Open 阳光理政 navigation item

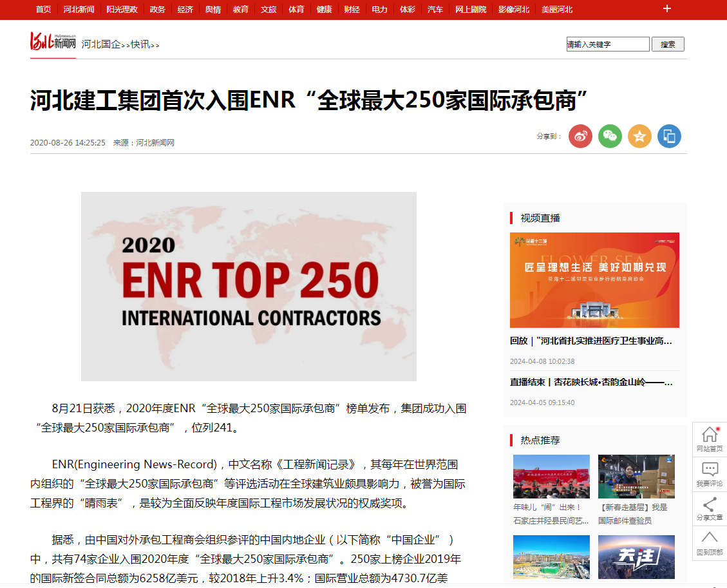click(x=122, y=9)
